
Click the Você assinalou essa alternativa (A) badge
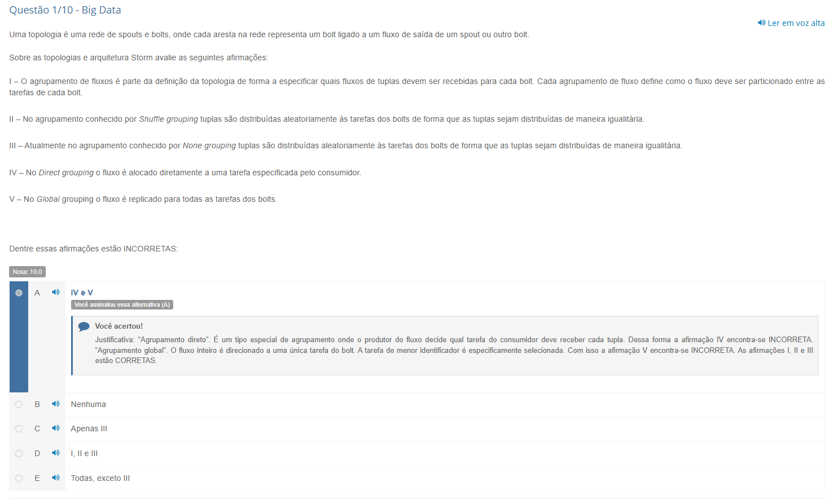tap(122, 304)
